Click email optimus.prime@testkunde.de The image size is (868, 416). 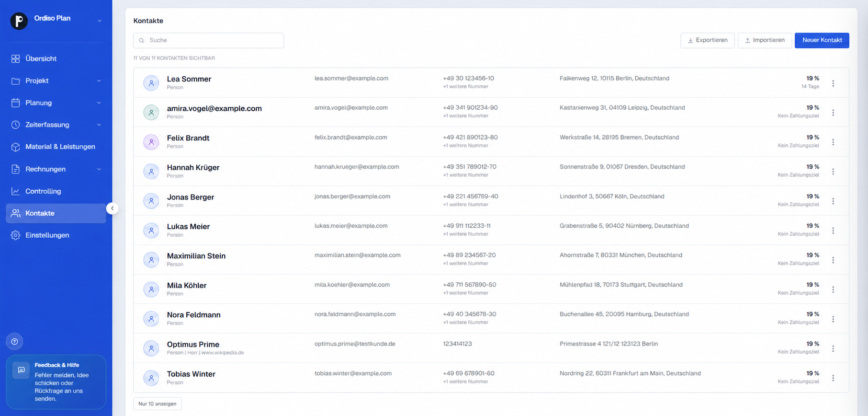coord(355,344)
